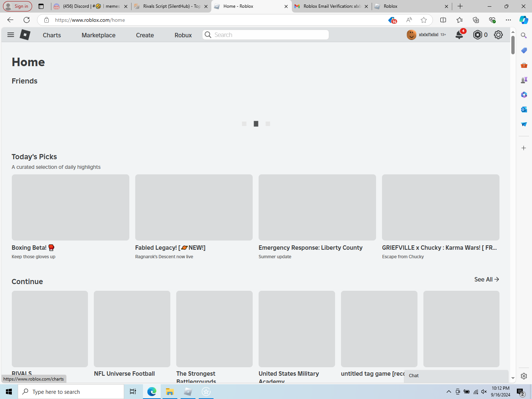The width and height of the screenshot is (532, 399).
Task: Refresh the Roblox home page
Action: [27, 20]
